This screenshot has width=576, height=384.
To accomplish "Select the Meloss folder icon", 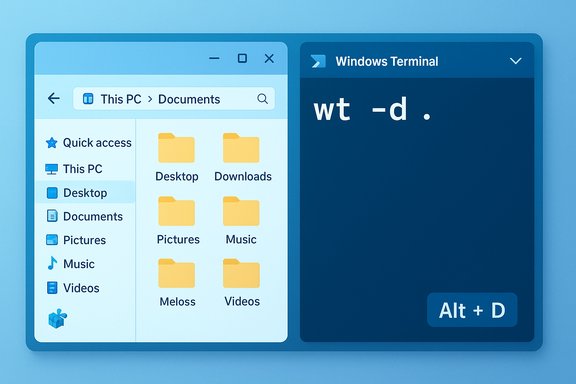I will (x=176, y=273).
